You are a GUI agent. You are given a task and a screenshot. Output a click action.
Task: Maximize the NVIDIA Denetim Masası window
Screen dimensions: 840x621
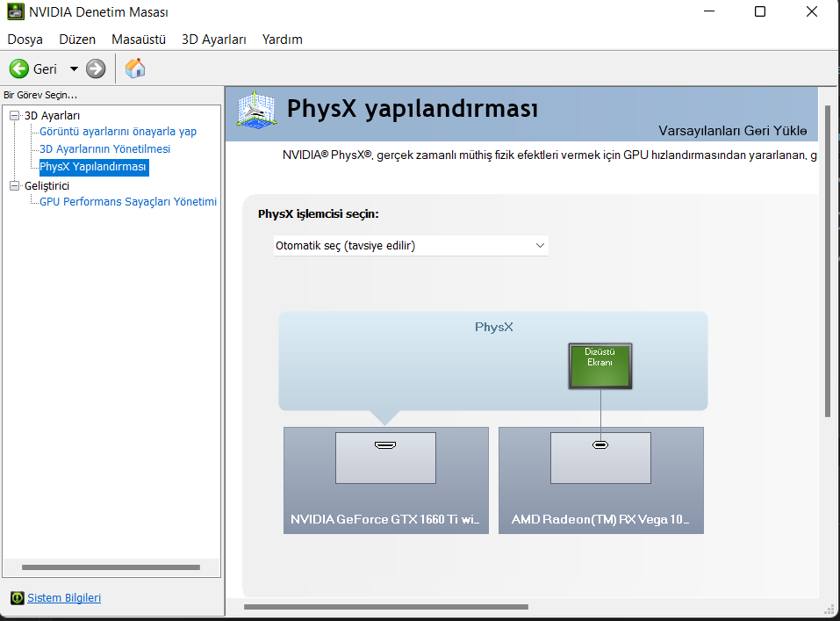click(x=759, y=11)
